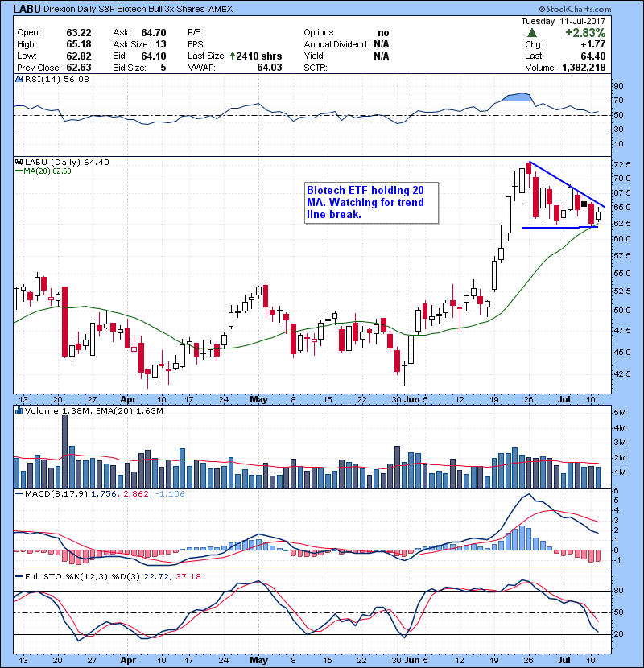
Task: Click the 72.5 price axis label
Action: coord(621,164)
